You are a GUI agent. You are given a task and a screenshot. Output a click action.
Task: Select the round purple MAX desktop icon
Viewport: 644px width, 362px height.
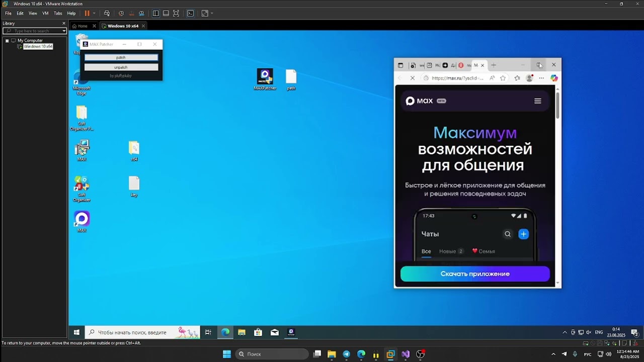(82, 222)
